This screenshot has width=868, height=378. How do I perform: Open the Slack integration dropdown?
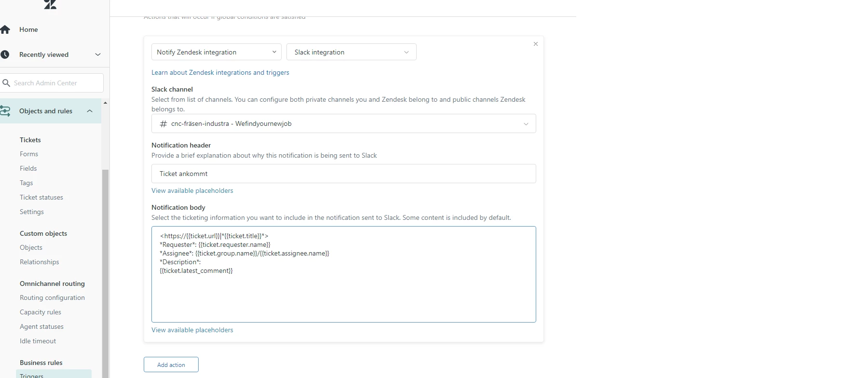pyautogui.click(x=352, y=52)
